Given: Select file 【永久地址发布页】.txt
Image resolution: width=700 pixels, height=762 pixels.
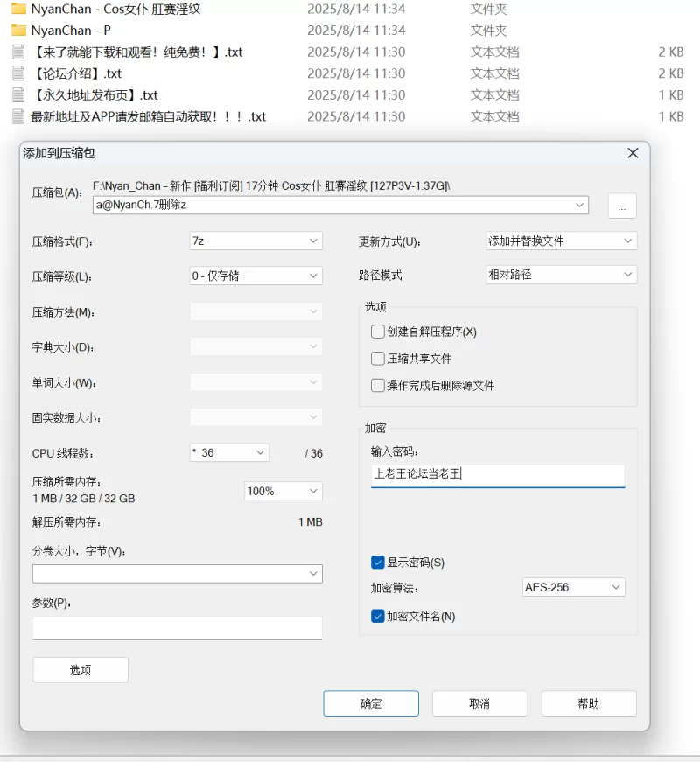Looking at the screenshot, I should (94, 94).
